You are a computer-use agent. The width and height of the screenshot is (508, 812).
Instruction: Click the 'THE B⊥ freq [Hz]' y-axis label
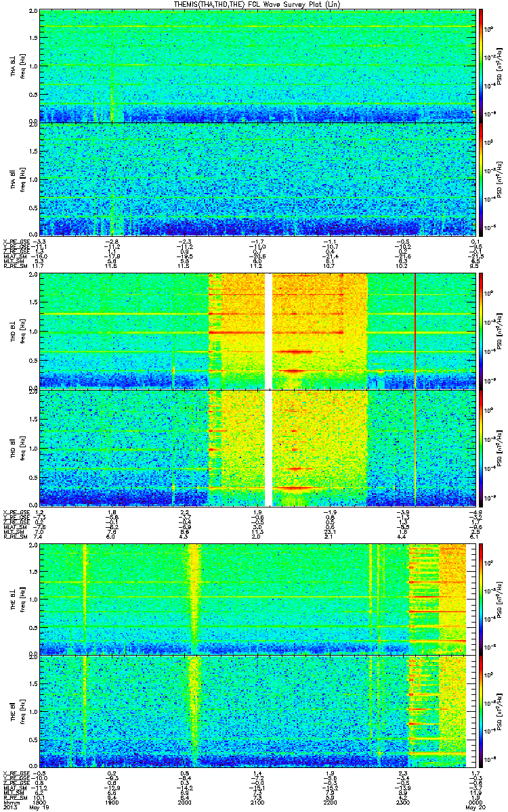tap(17, 598)
